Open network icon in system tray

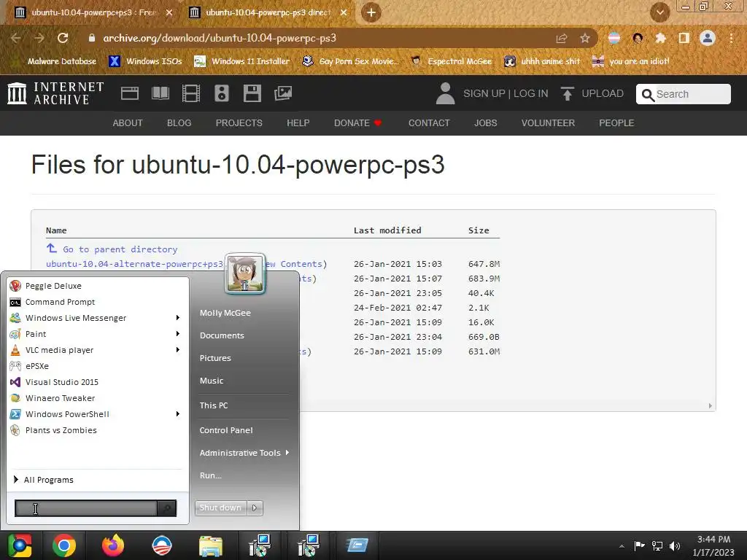pyautogui.click(x=657, y=545)
